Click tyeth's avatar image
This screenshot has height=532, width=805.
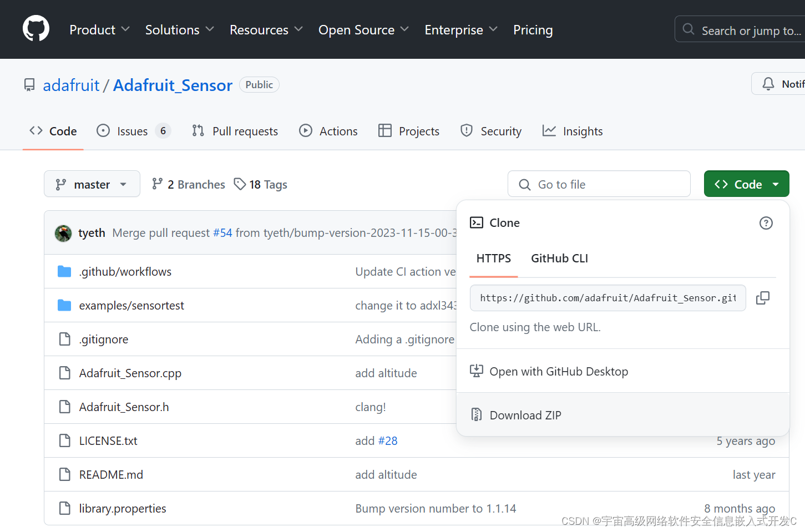click(x=63, y=233)
